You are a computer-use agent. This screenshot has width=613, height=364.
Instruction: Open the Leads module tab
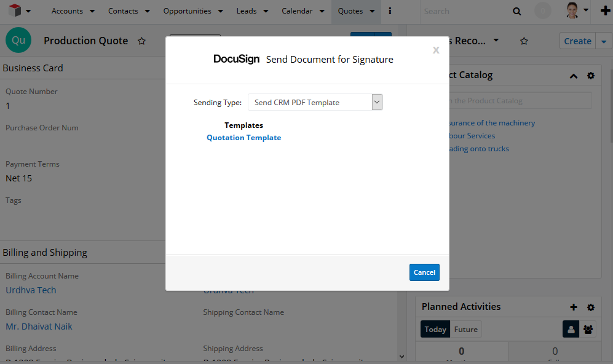pyautogui.click(x=247, y=11)
